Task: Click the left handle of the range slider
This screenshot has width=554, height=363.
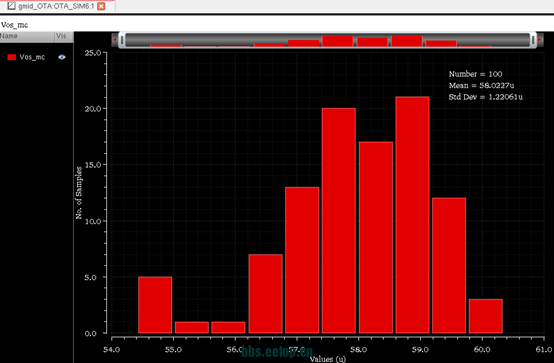Action: click(x=122, y=40)
